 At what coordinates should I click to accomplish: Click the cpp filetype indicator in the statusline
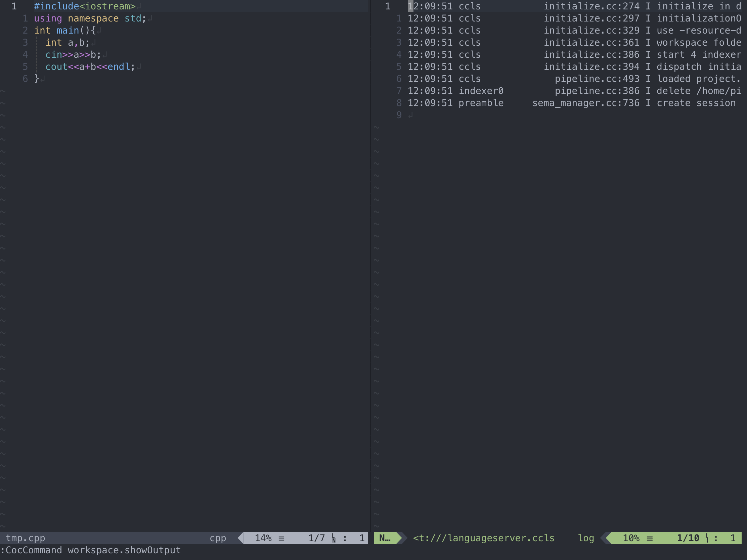(x=218, y=538)
